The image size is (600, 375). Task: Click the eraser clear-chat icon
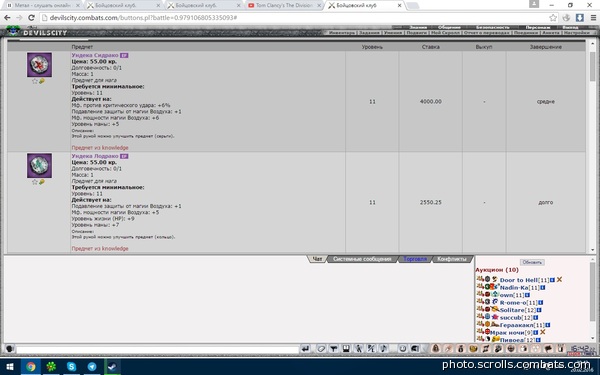pyautogui.click(x=321, y=349)
